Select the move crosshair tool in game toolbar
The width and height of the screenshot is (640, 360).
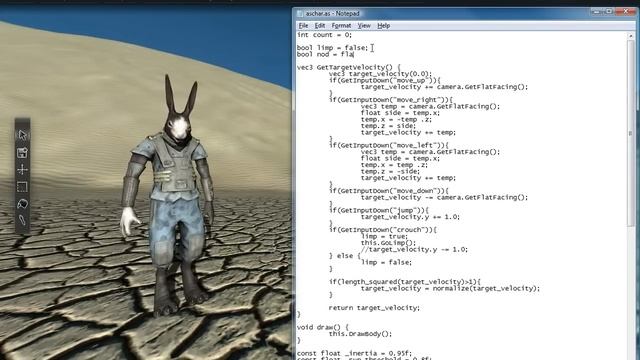pyautogui.click(x=22, y=169)
